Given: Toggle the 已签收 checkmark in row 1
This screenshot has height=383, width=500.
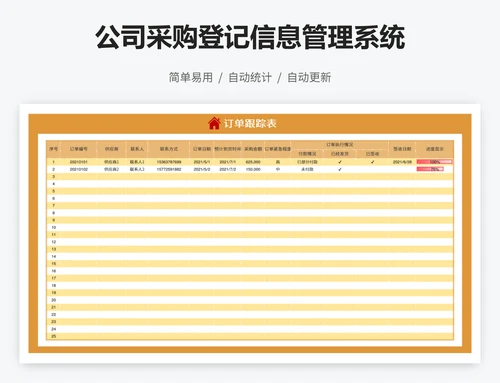Looking at the screenshot, I should point(372,162).
